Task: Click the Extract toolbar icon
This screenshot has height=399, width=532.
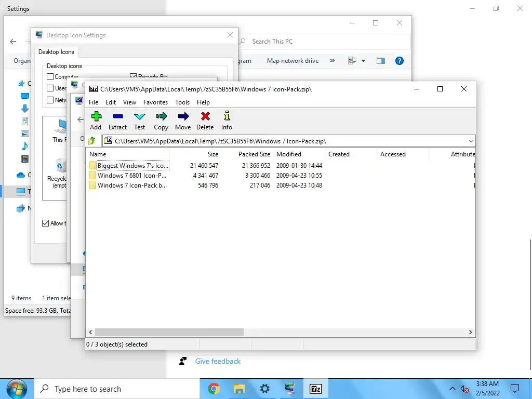Action: click(x=118, y=116)
